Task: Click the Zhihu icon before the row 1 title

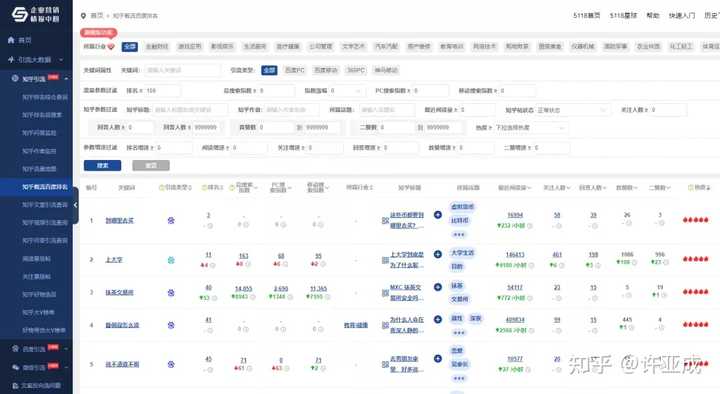Action: (385, 220)
